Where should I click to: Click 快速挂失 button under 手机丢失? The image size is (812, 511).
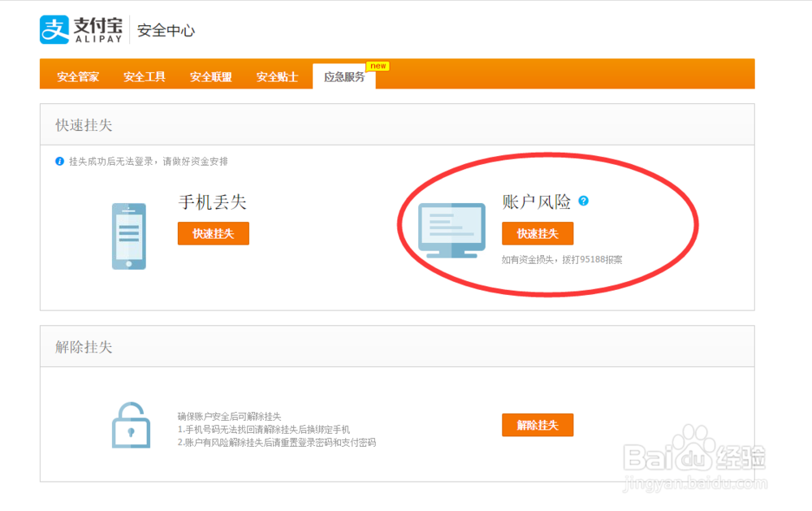213,233
